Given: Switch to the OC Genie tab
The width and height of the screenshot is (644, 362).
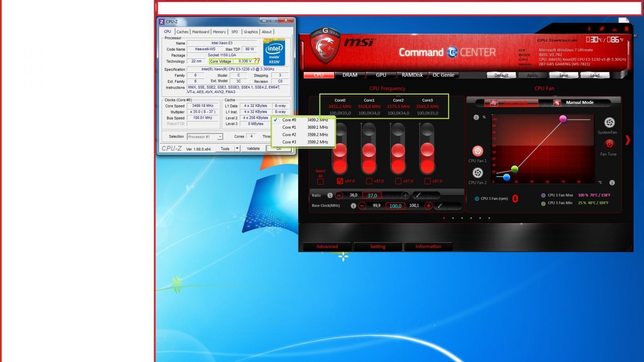Looking at the screenshot, I should click(444, 75).
